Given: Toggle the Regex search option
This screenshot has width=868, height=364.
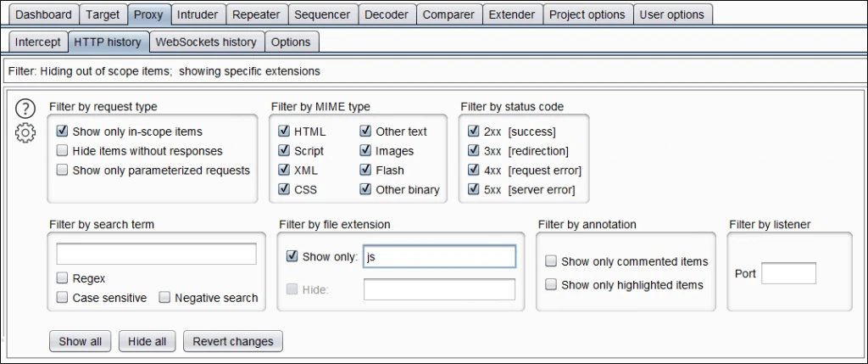Looking at the screenshot, I should (63, 278).
